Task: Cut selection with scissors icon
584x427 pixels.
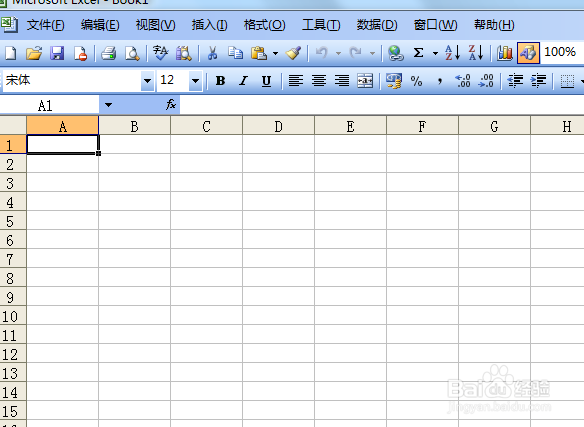Action: tap(212, 53)
